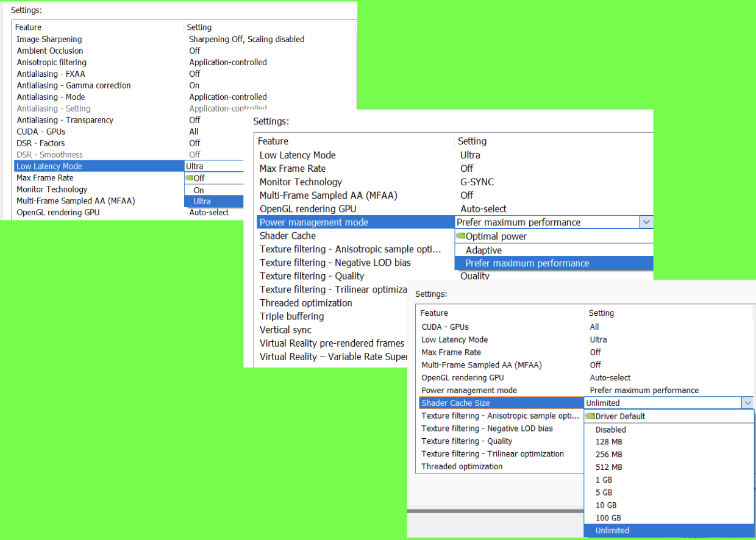Select "On" for Low Latency Mode
The height and width of the screenshot is (540, 756).
[x=198, y=190]
